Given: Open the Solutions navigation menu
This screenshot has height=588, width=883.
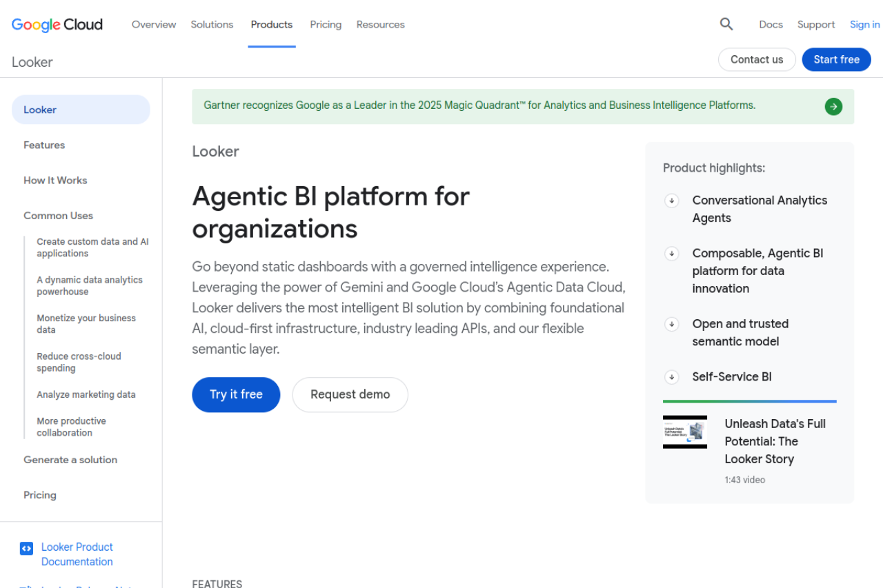Looking at the screenshot, I should pos(212,24).
